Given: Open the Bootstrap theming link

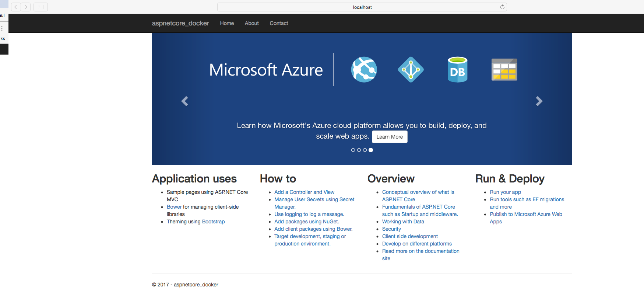Looking at the screenshot, I should (213, 222).
